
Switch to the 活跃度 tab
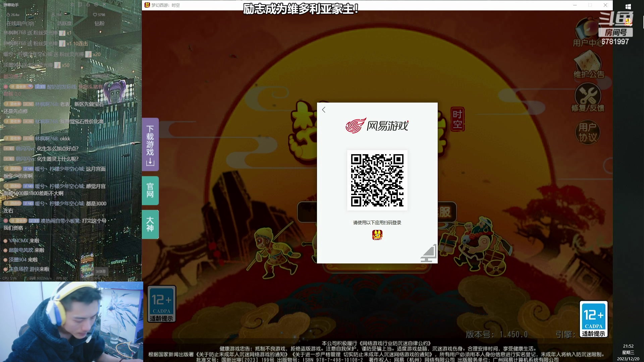pyautogui.click(x=64, y=23)
